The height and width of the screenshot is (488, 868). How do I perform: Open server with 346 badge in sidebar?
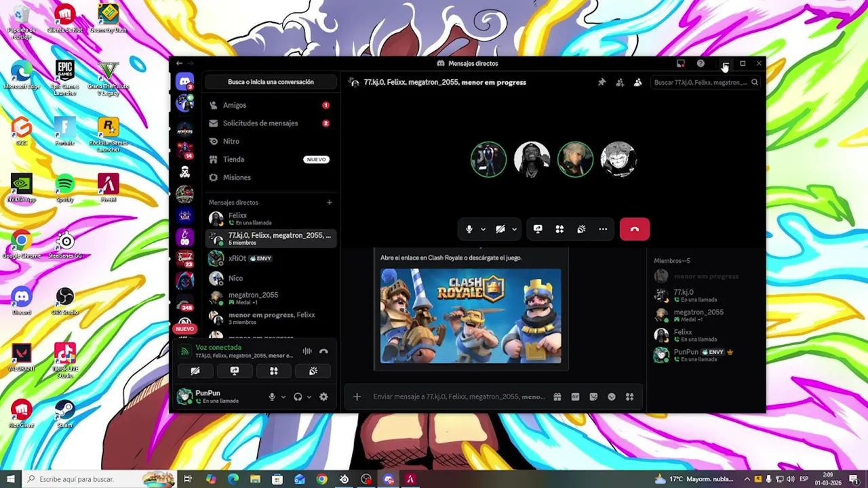[184, 302]
